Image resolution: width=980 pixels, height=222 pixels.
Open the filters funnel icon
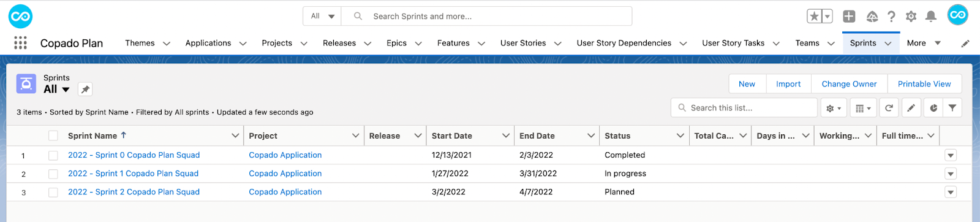click(952, 108)
